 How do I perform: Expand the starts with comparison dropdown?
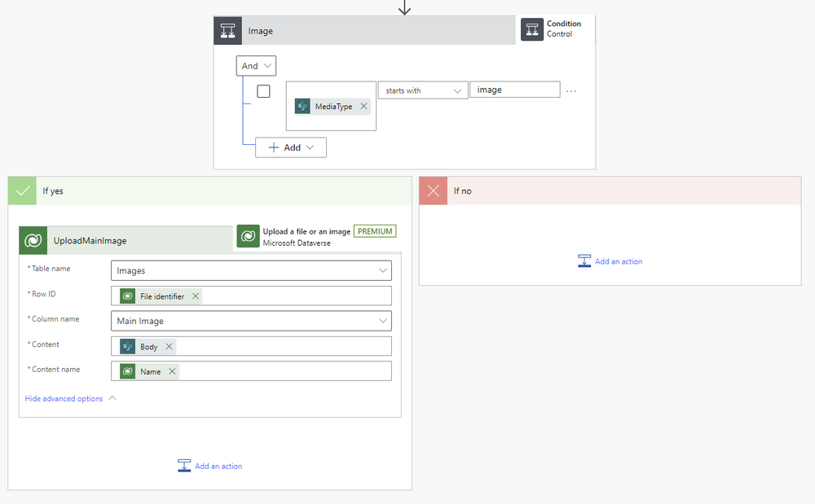[422, 90]
